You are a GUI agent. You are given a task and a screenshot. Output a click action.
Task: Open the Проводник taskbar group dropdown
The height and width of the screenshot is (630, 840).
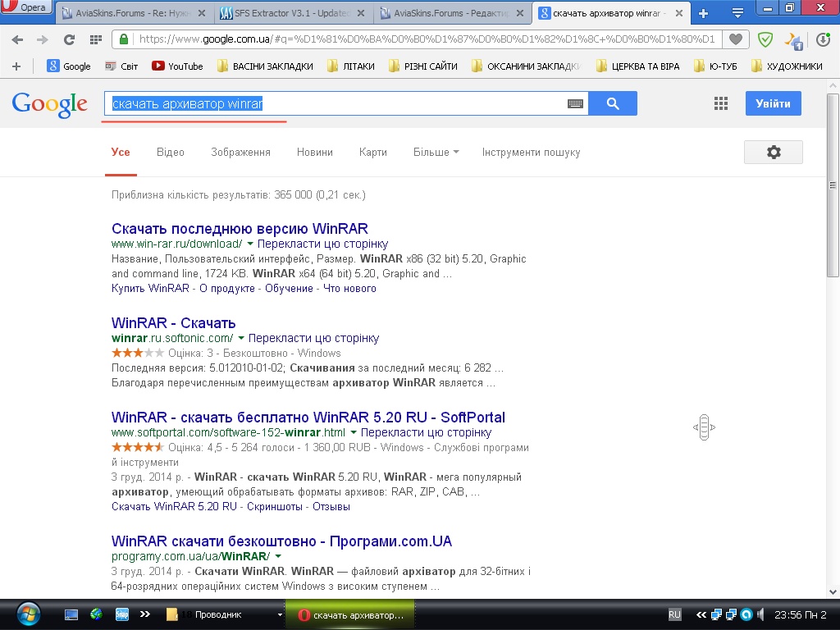point(280,614)
